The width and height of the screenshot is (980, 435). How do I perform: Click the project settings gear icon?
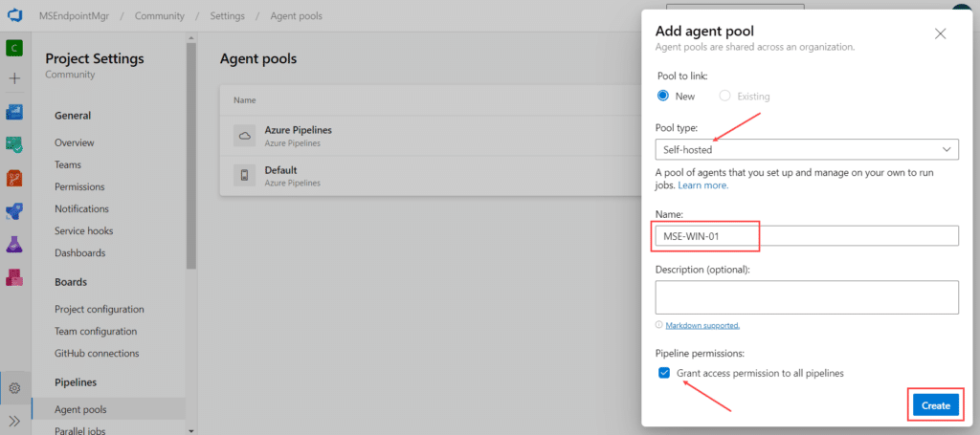[x=14, y=388]
